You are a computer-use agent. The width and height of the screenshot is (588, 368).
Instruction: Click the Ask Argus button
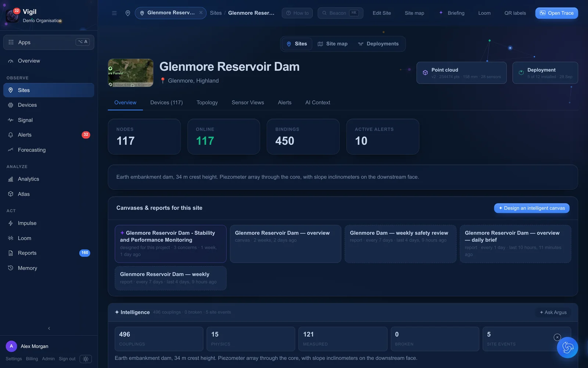pyautogui.click(x=553, y=312)
